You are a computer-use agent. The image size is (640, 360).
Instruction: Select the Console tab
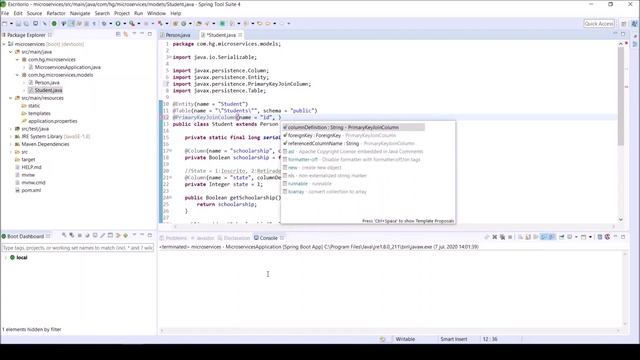[x=268, y=238]
